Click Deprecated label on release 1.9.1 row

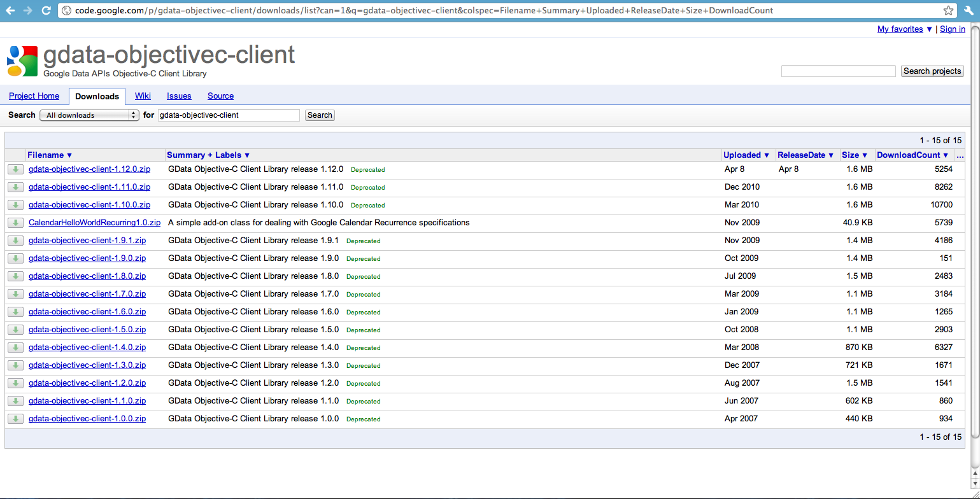click(x=364, y=241)
